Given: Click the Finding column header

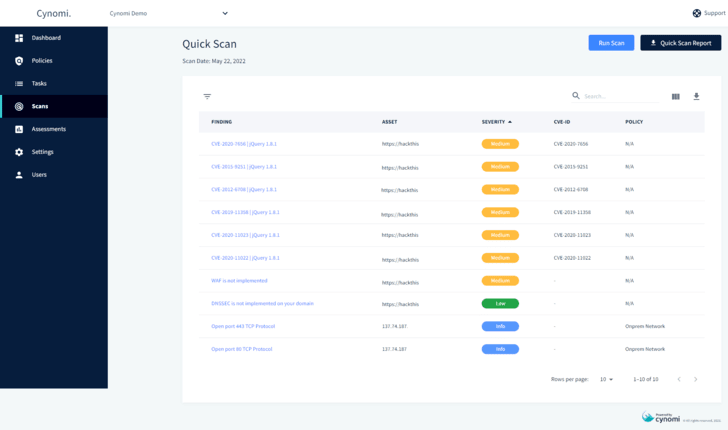Looking at the screenshot, I should (x=221, y=122).
